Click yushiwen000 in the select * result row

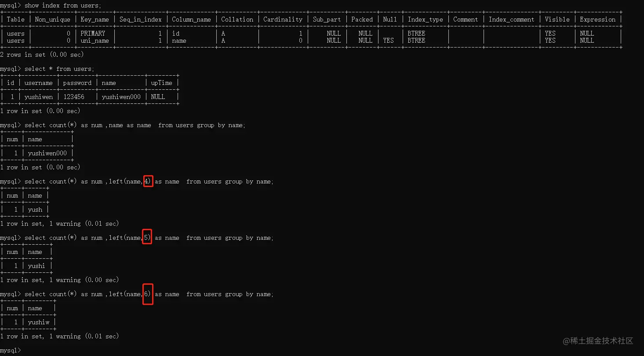[121, 97]
